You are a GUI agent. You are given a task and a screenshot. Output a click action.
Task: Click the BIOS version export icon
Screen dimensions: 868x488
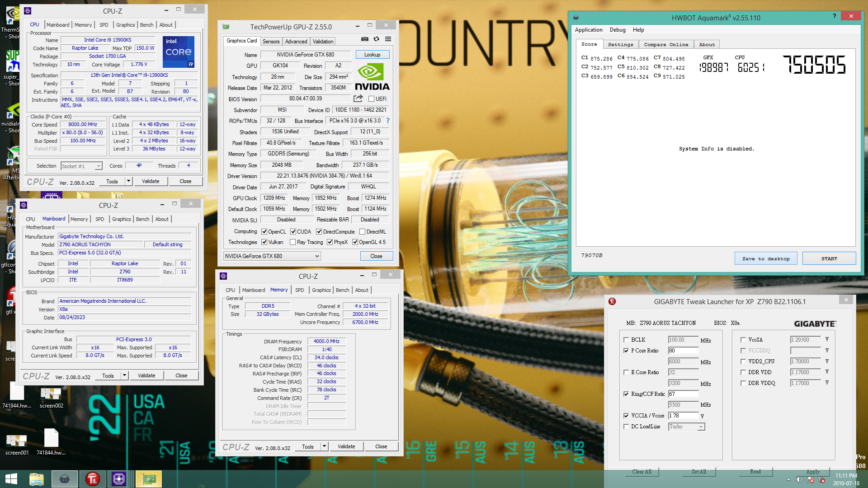358,99
